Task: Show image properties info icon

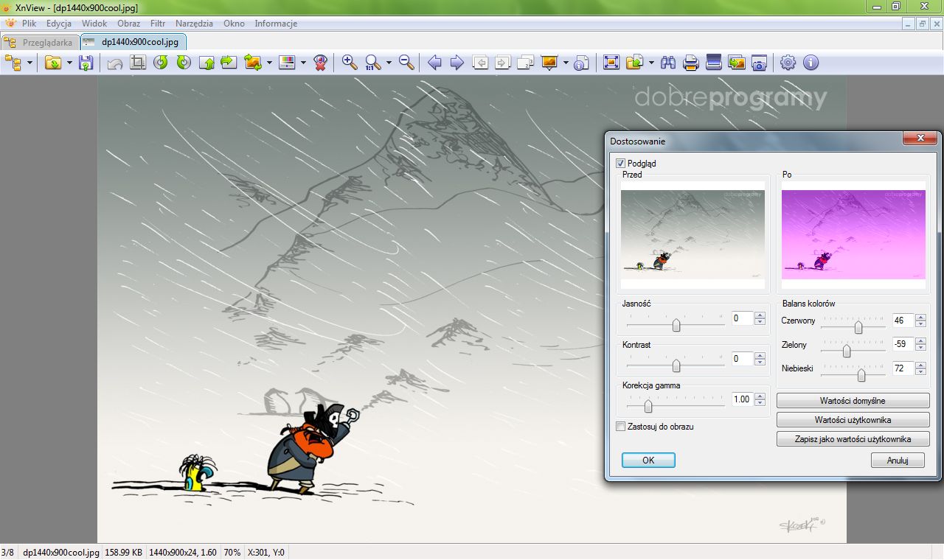Action: pos(582,63)
